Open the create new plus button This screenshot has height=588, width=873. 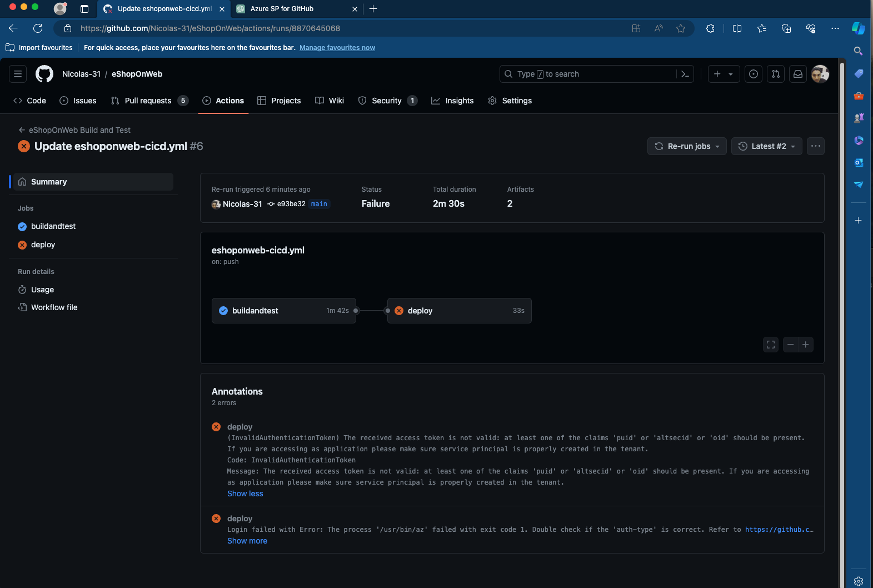[717, 74]
